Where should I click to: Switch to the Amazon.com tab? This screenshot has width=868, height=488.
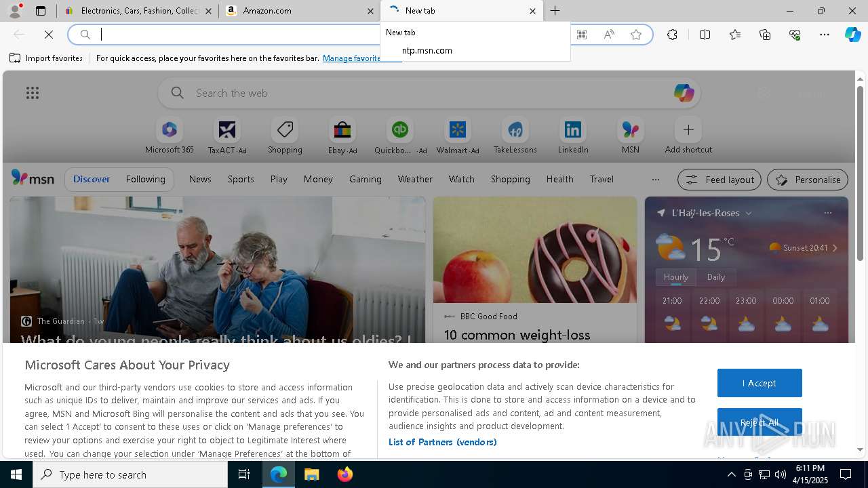pos(298,11)
